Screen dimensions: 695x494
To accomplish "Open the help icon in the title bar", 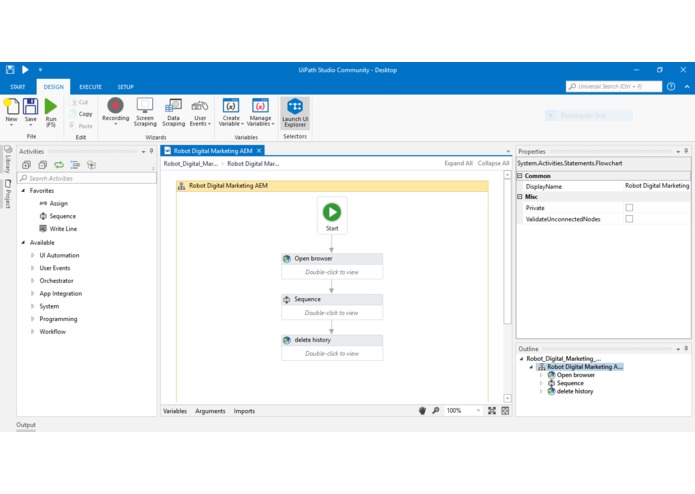I will pos(671,86).
